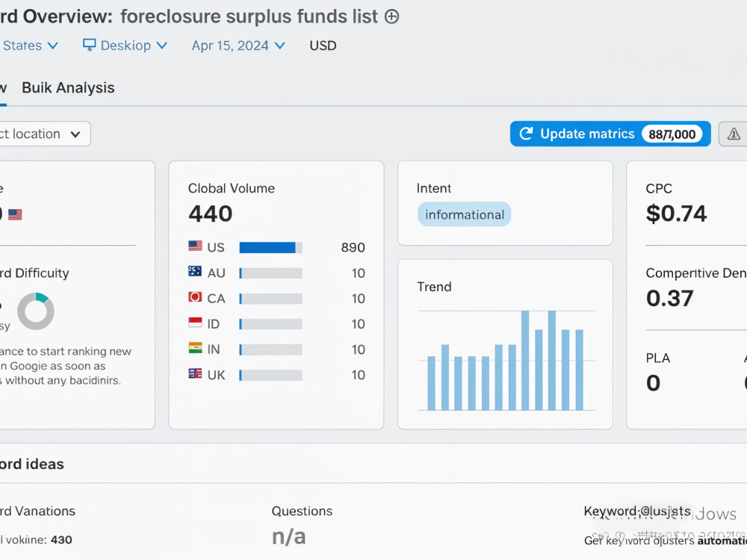Click the desktop monitor icon
Screen dimensions: 747x560
tap(89, 45)
